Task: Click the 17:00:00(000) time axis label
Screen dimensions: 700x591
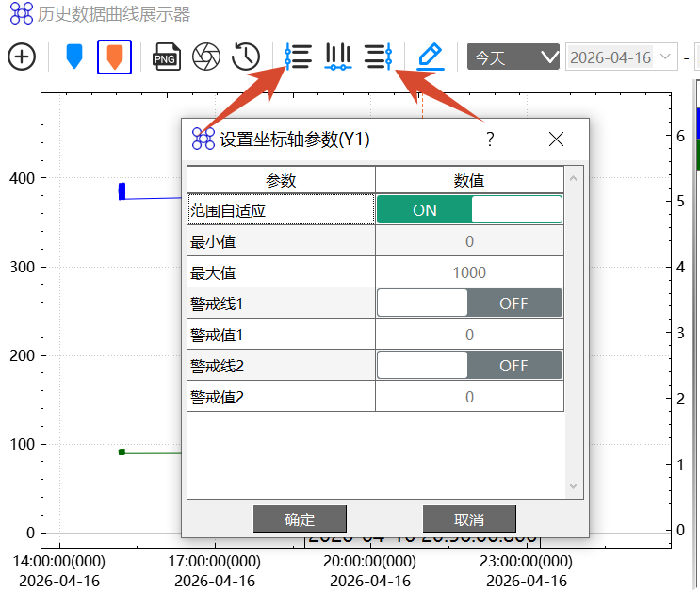Action: coord(214,561)
